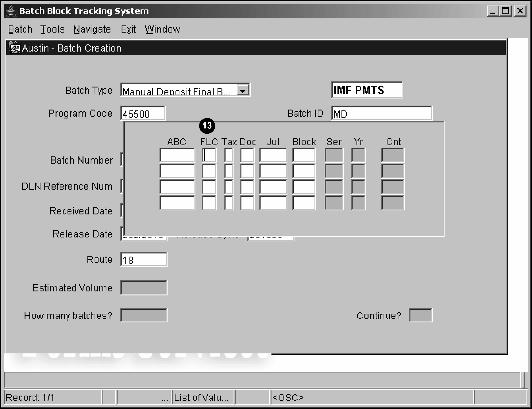Open the Batch menu

pyautogui.click(x=20, y=29)
